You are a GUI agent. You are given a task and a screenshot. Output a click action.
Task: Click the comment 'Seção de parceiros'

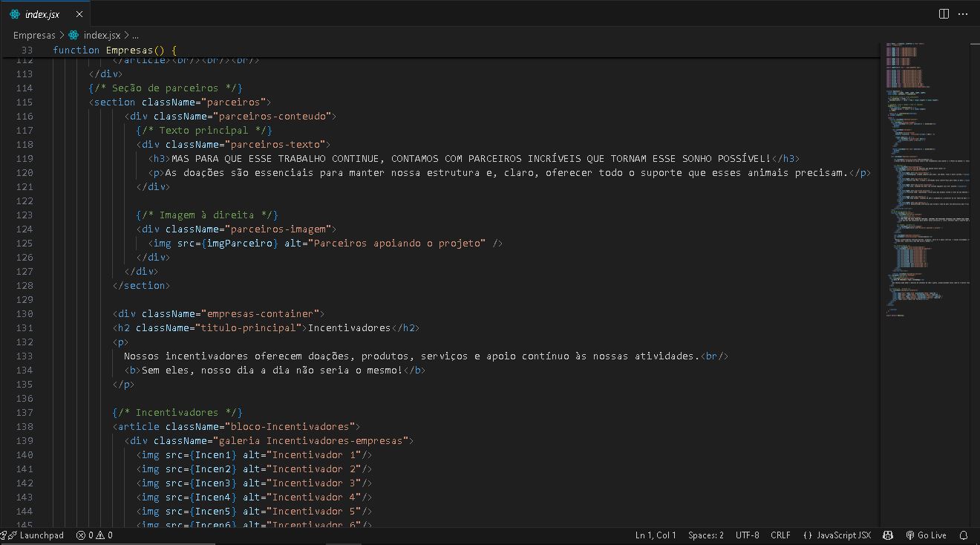pos(166,88)
